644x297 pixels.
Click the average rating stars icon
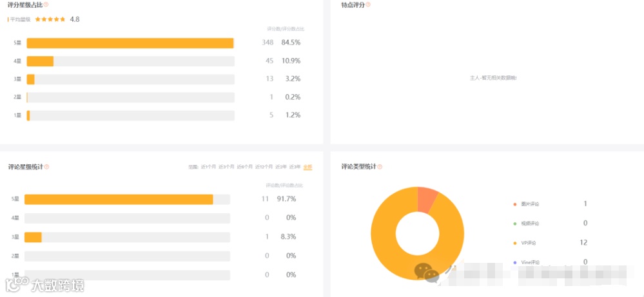(50, 19)
